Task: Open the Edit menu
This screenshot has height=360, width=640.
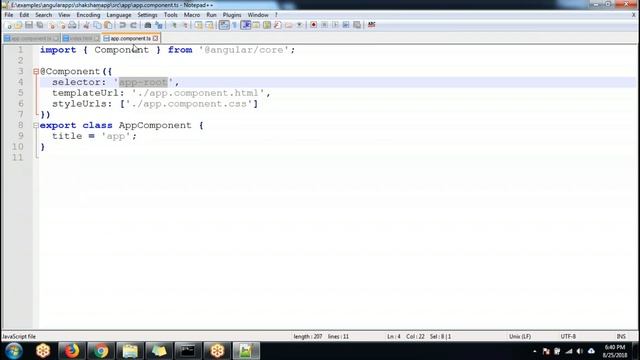Action: [x=24, y=15]
